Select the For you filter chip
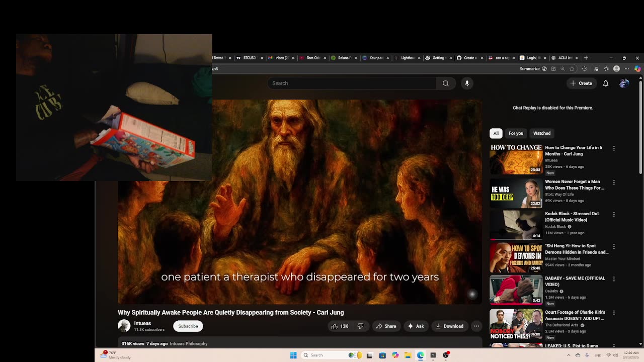This screenshot has height=362, width=644. click(x=516, y=133)
